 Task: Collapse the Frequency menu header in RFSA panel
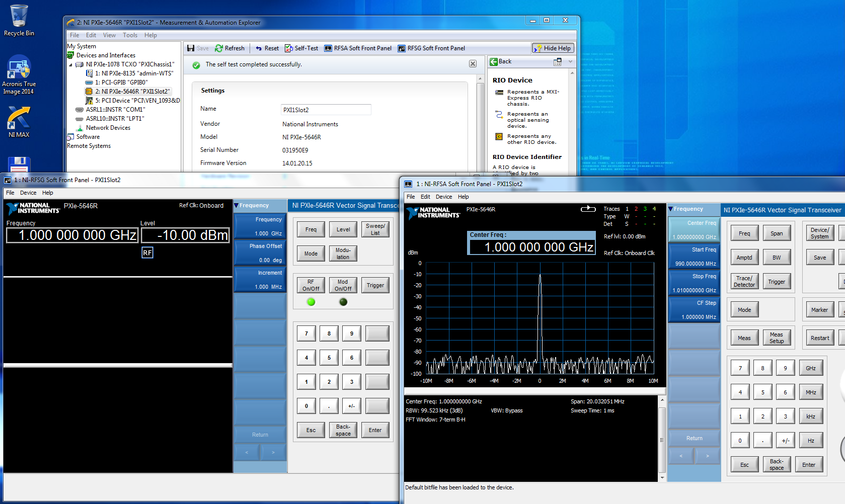tap(670, 209)
